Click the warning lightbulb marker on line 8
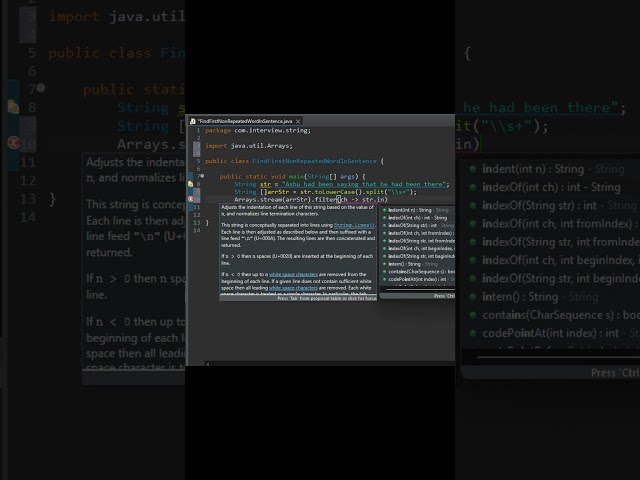The image size is (640, 480). (x=190, y=185)
